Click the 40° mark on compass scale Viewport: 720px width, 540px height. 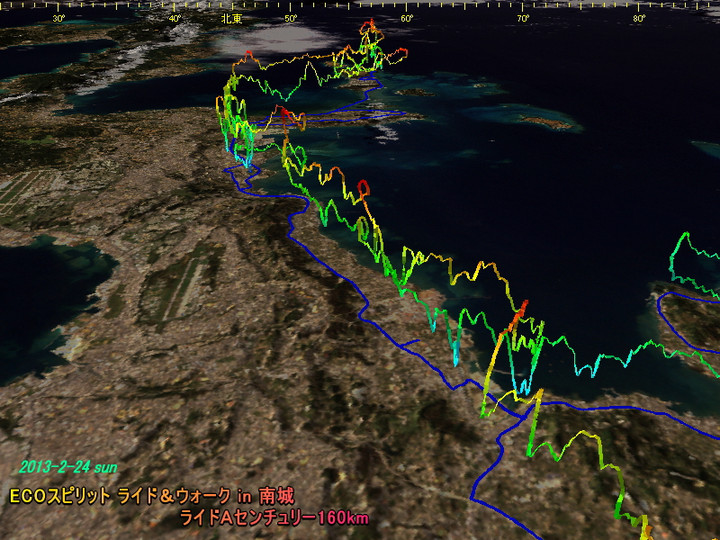click(x=175, y=18)
